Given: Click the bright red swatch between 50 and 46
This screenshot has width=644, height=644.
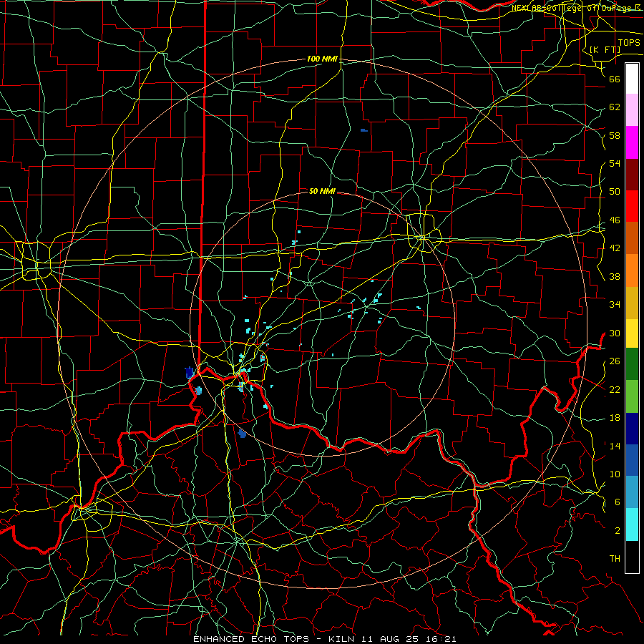Looking at the screenshot, I should [632, 206].
